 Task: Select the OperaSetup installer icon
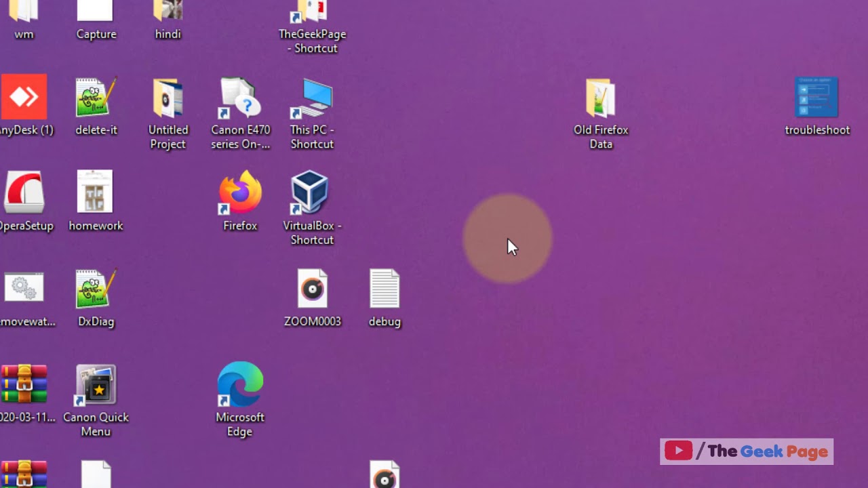[24, 192]
